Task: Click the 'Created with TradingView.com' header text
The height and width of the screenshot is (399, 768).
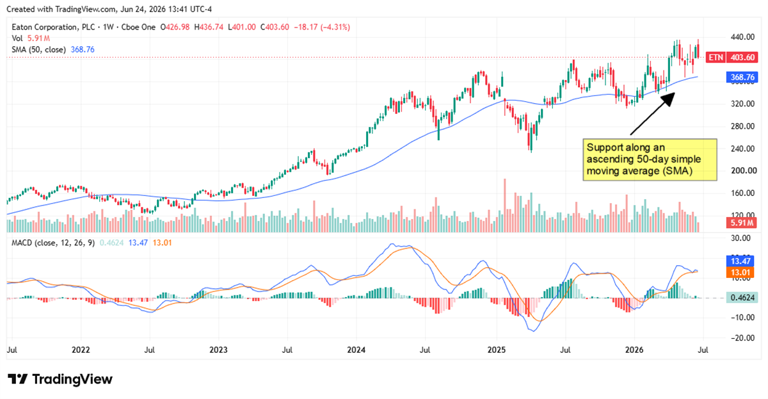Action: [x=62, y=9]
